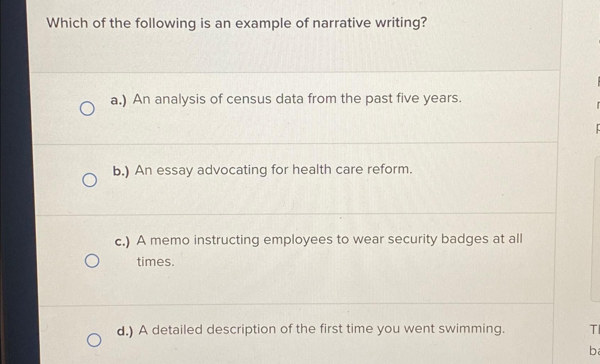Viewport: 600px width, 364px height.
Task: Click the 'b.)' option letter label
Action: pos(121,171)
